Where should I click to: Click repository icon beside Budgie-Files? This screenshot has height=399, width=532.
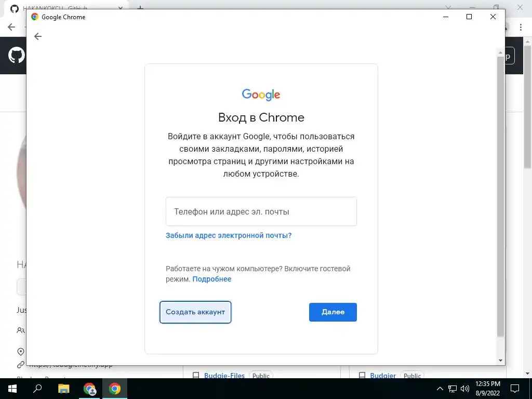[x=196, y=376]
